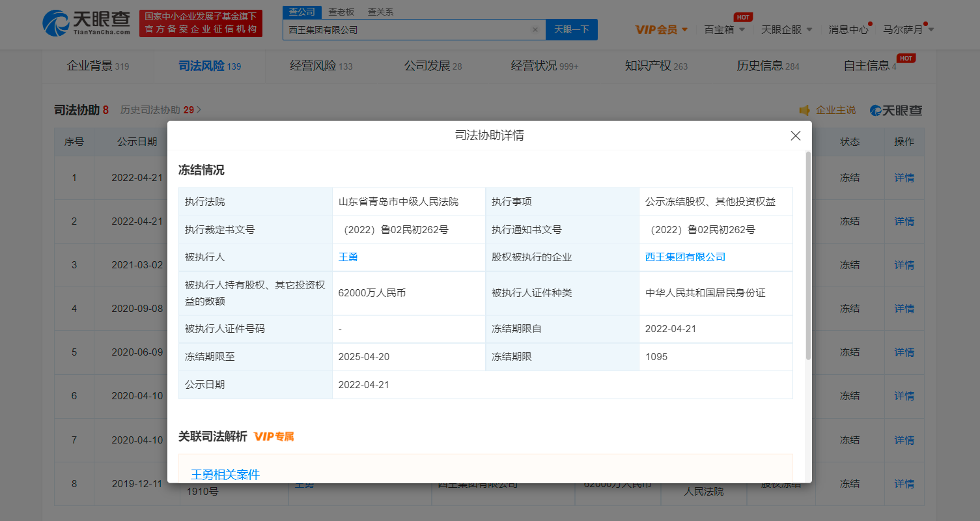This screenshot has width=980, height=521.
Task: Switch to the 查关系 search tab
Action: [380, 12]
